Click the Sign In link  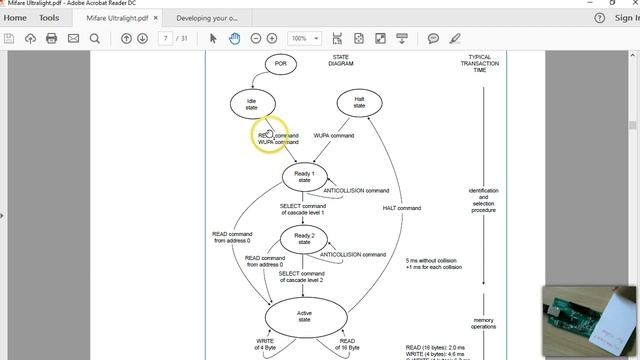coord(627,18)
